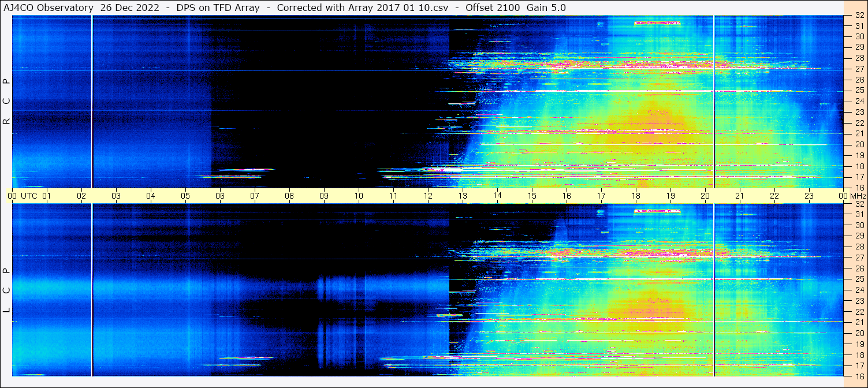
Task: Select the 27 MHz tick of RCP panel
Action: pyautogui.click(x=859, y=69)
